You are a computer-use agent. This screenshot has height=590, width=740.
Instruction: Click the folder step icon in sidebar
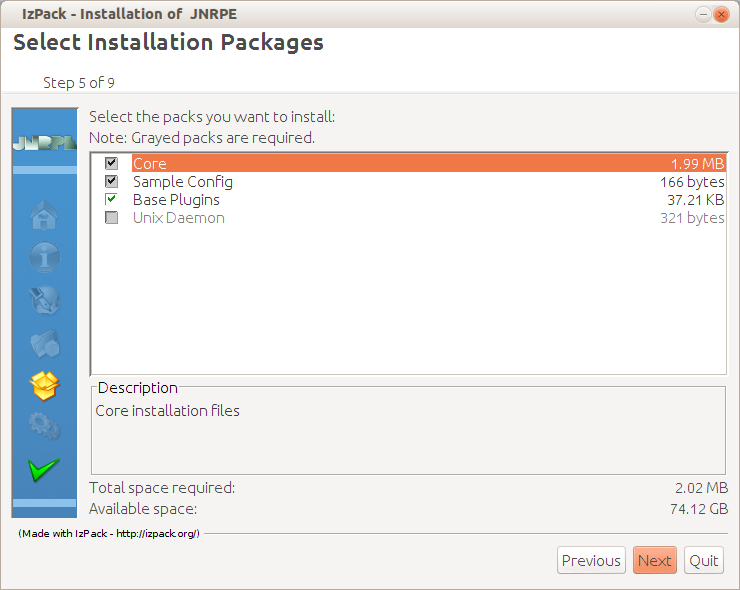pyautogui.click(x=44, y=343)
